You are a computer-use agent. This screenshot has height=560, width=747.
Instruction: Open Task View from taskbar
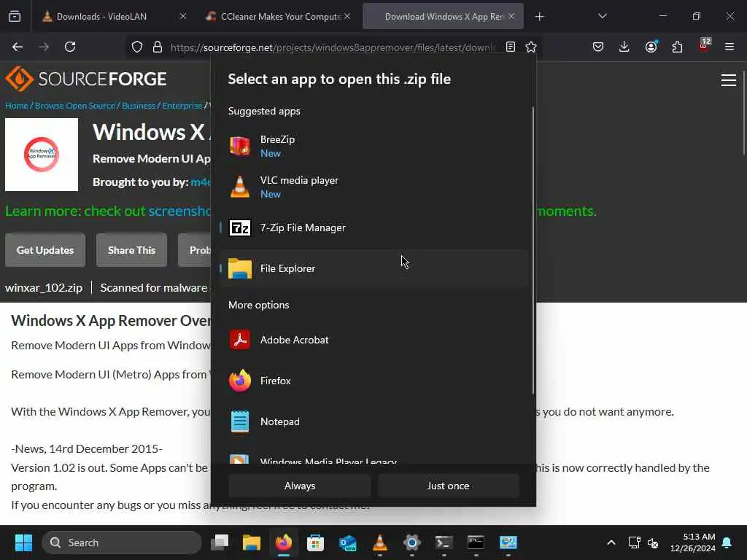pos(220,542)
